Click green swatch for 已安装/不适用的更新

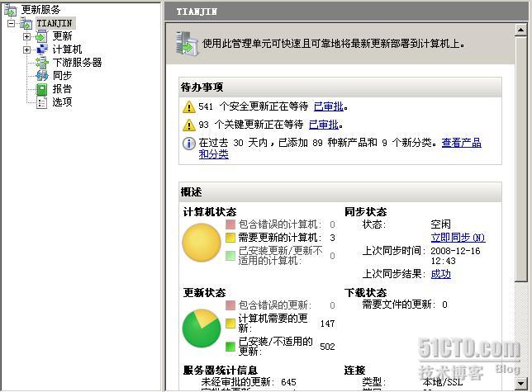tap(230, 347)
